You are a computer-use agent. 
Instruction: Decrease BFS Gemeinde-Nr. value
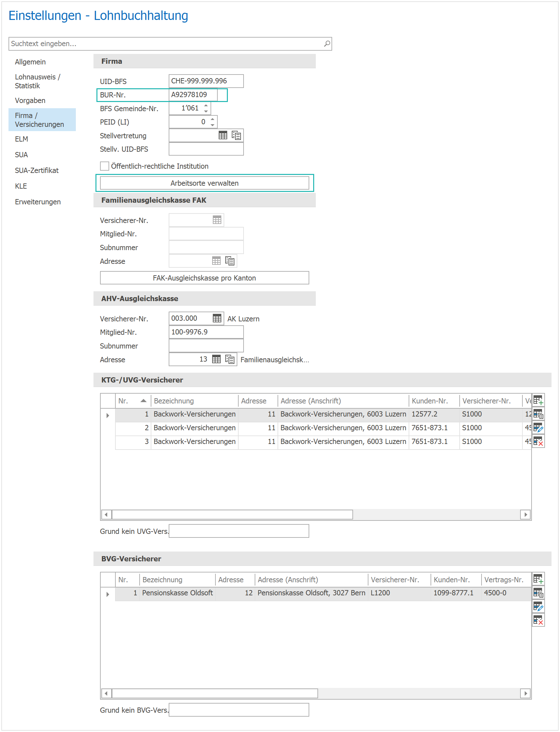(206, 111)
